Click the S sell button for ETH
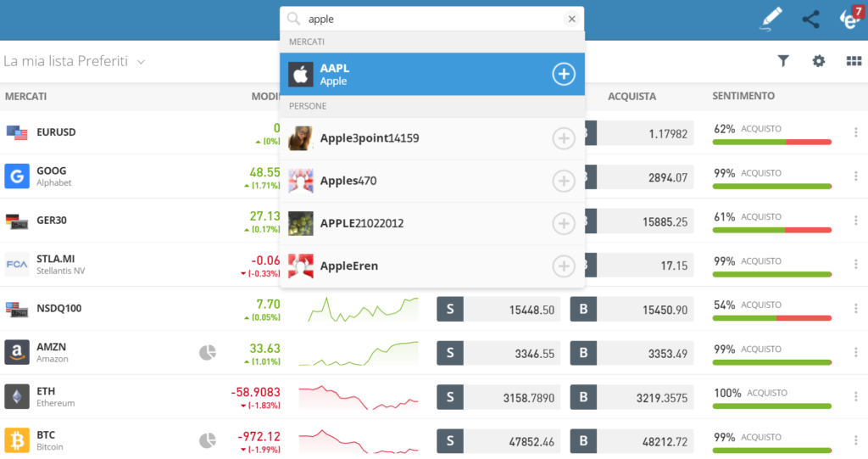Viewport: 868px width, 459px height. click(x=450, y=397)
